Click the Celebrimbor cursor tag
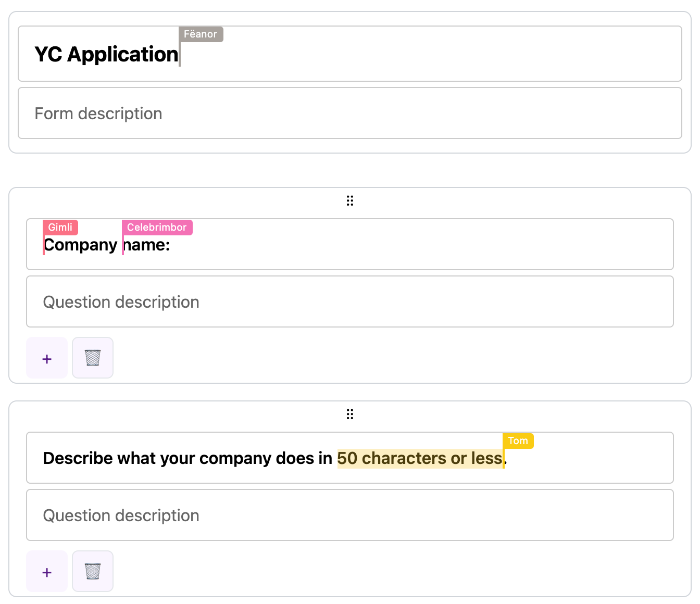700x604 pixels. pyautogui.click(x=157, y=228)
